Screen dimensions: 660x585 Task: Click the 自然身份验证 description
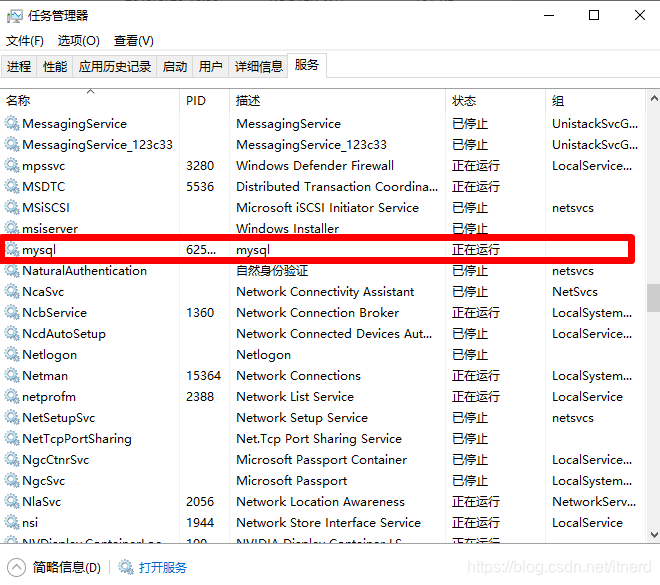(272, 271)
